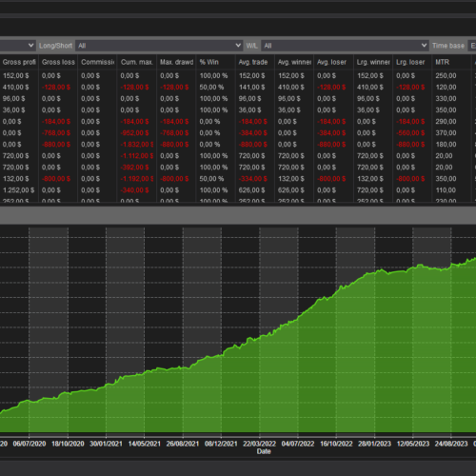This screenshot has width=476, height=476.
Task: Click the gray splitter bar above the chart
Action: (x=238, y=215)
